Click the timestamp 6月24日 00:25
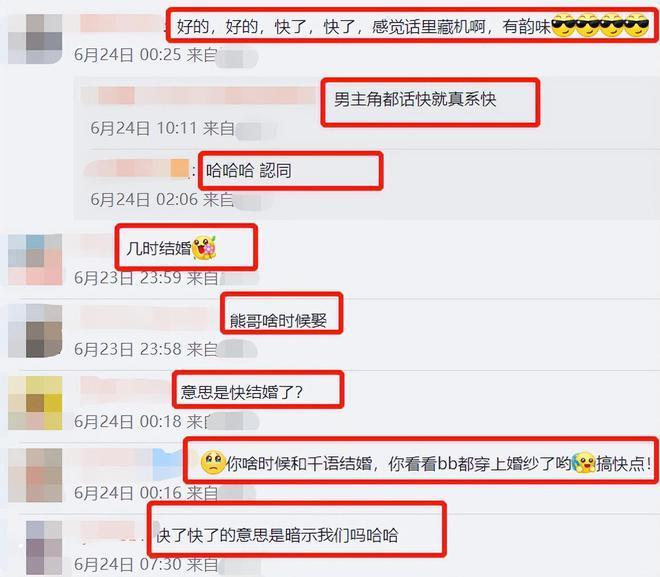This screenshot has height=577, width=660. point(128,55)
